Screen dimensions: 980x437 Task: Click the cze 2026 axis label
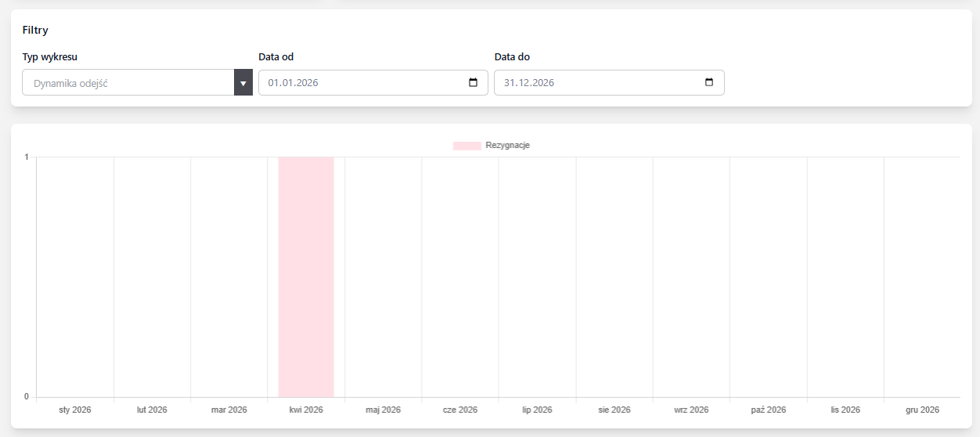459,410
